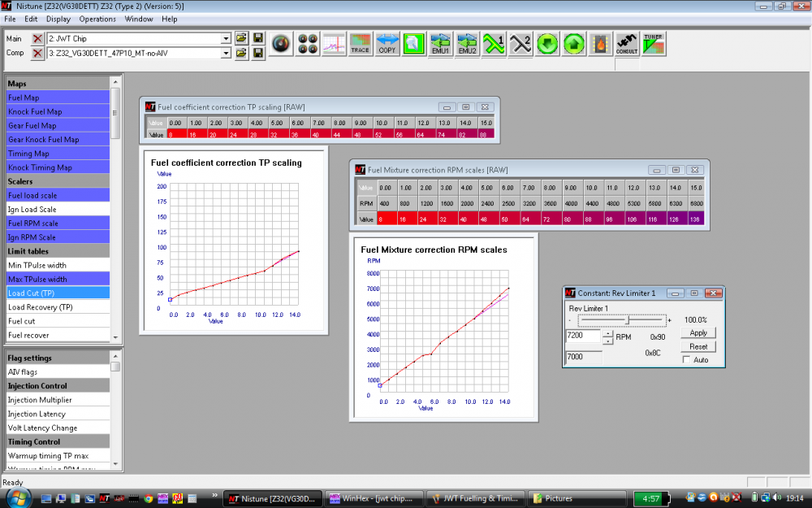
Task: Click the COPY toolbar icon
Action: 387,44
